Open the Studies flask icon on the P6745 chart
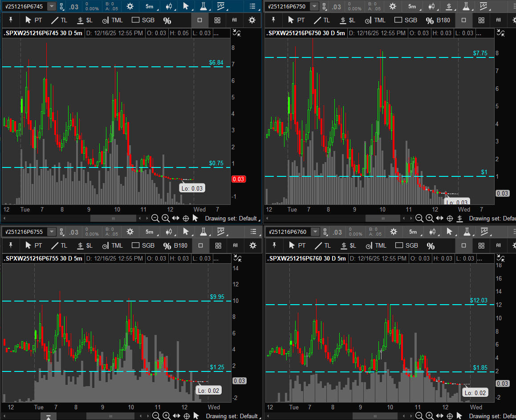This screenshot has width=516, height=420. (x=203, y=6)
